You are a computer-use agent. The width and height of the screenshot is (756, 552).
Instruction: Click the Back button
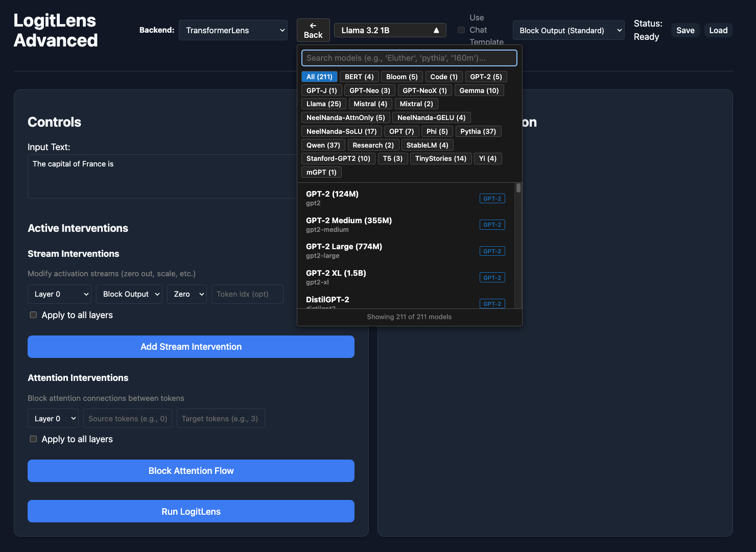coord(313,30)
